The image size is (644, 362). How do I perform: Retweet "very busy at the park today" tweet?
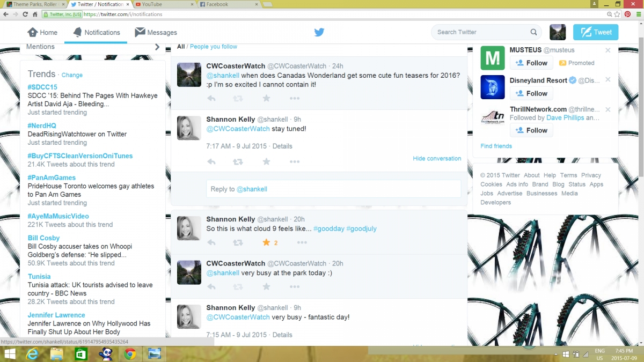(x=238, y=287)
